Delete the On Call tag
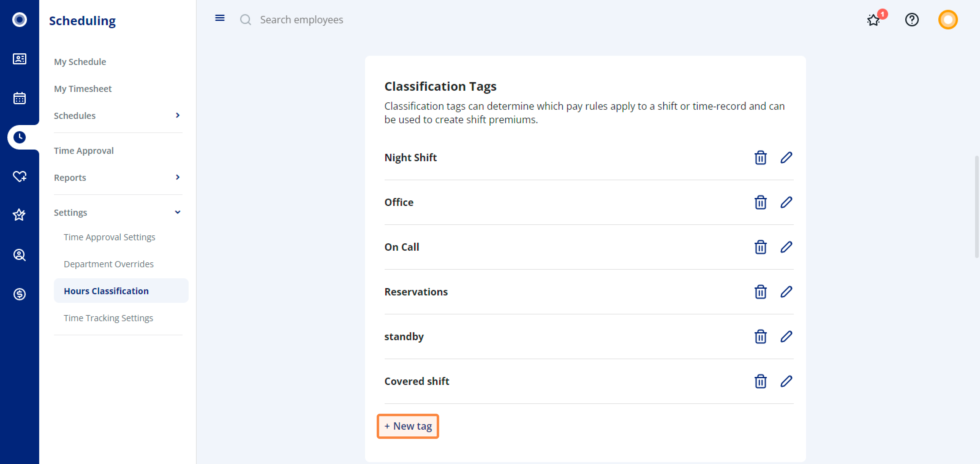Viewport: 980px width, 464px height. click(760, 247)
